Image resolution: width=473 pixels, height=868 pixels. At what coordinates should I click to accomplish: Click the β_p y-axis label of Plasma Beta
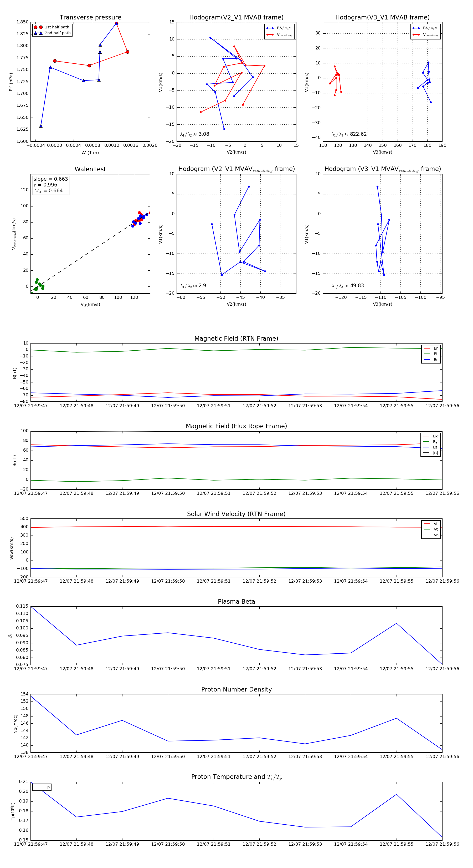10,635
